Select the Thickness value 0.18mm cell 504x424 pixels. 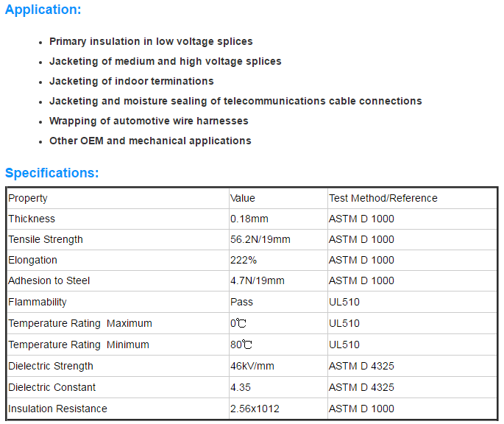coord(278,219)
